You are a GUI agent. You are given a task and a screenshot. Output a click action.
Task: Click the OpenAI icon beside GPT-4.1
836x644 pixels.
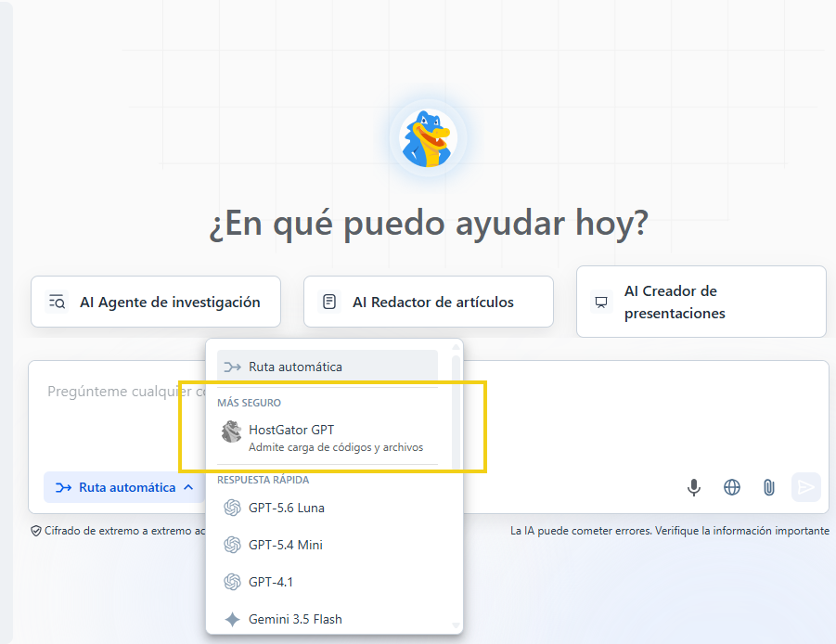click(x=232, y=582)
